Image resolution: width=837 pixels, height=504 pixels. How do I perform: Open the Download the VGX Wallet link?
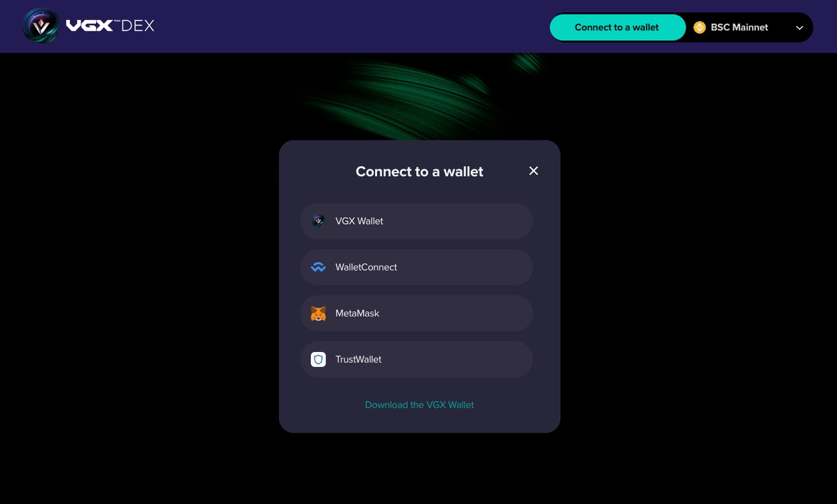419,405
